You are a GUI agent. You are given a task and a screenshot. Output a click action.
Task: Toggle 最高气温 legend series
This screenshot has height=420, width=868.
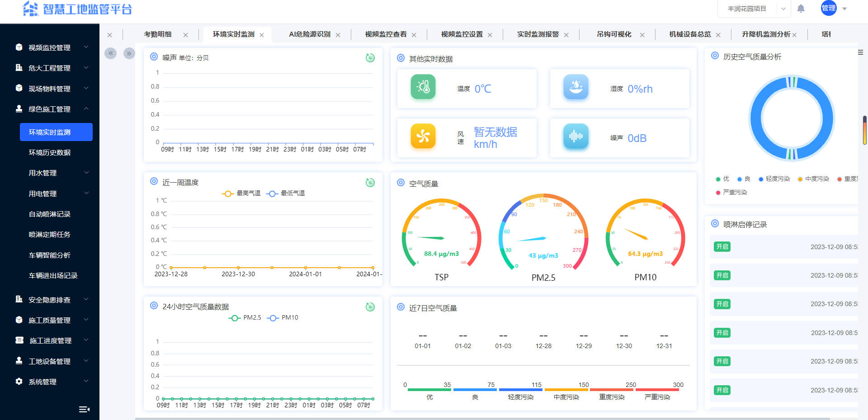point(241,193)
